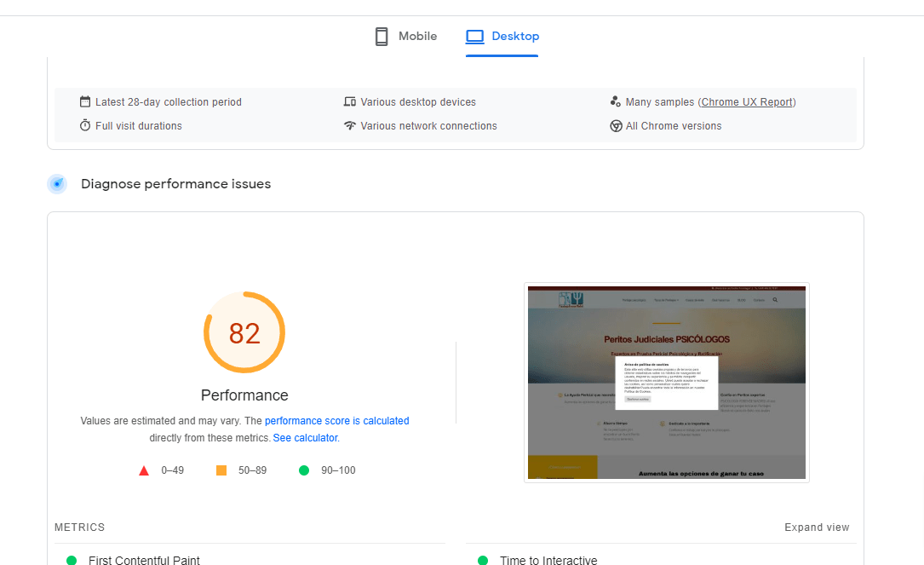The width and height of the screenshot is (924, 565).
Task: Click the Performance label under the gauge
Action: point(244,395)
